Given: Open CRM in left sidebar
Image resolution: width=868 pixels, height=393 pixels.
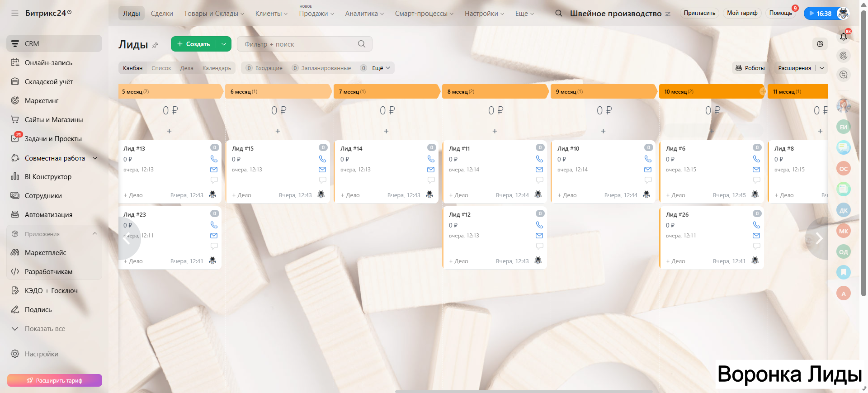Looking at the screenshot, I should (54, 43).
